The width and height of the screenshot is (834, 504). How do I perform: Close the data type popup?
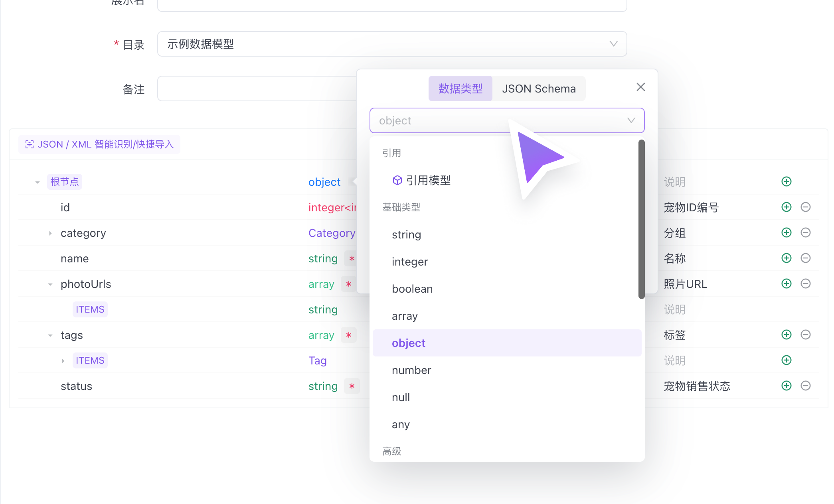click(640, 87)
